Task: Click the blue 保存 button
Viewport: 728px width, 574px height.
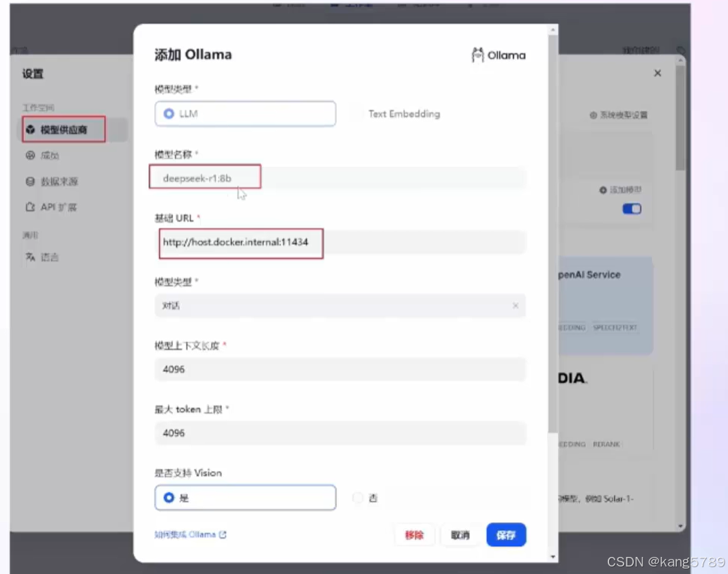Action: click(506, 535)
